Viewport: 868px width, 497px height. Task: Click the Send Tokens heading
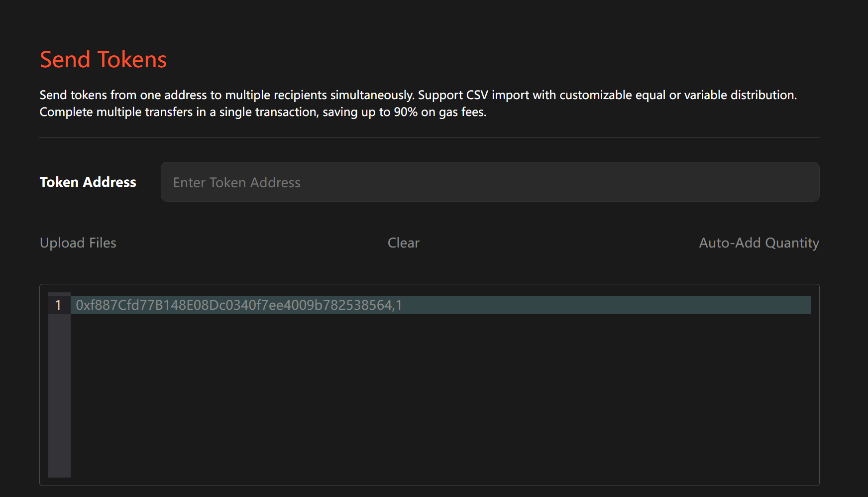click(103, 60)
